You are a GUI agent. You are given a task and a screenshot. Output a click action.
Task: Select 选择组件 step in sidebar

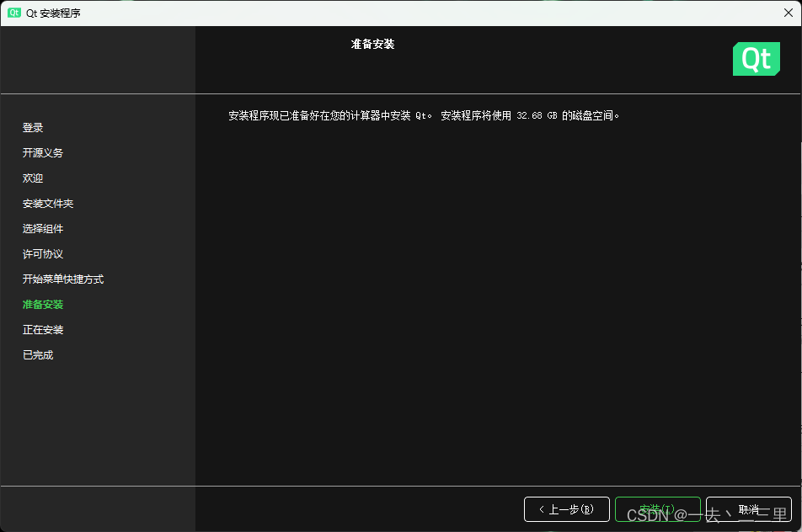tap(43, 228)
